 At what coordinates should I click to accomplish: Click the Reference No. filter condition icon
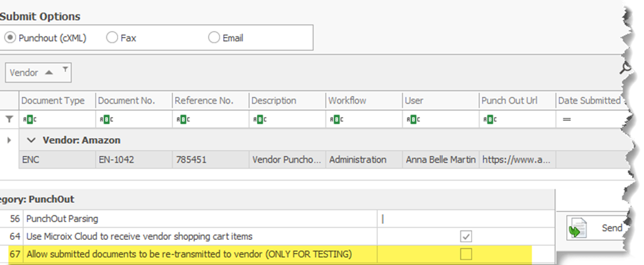pos(182,120)
